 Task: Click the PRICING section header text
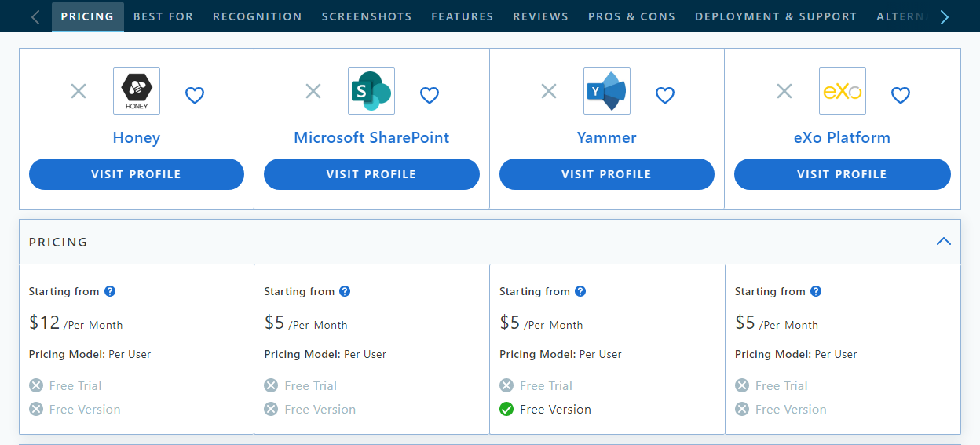pos(58,242)
